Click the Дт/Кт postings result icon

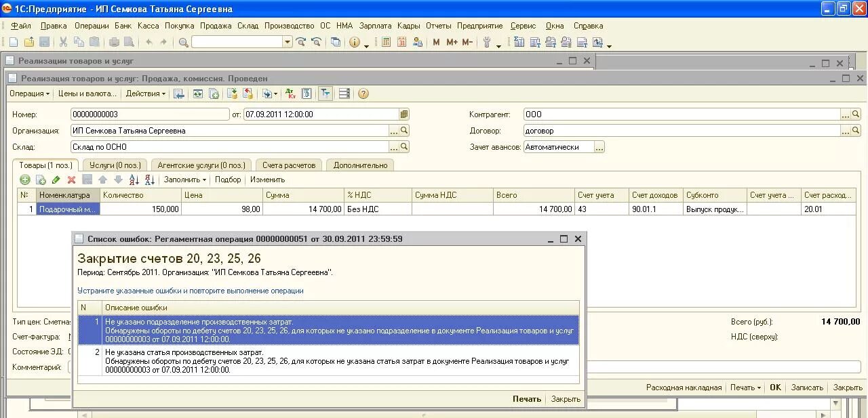pyautogui.click(x=290, y=93)
